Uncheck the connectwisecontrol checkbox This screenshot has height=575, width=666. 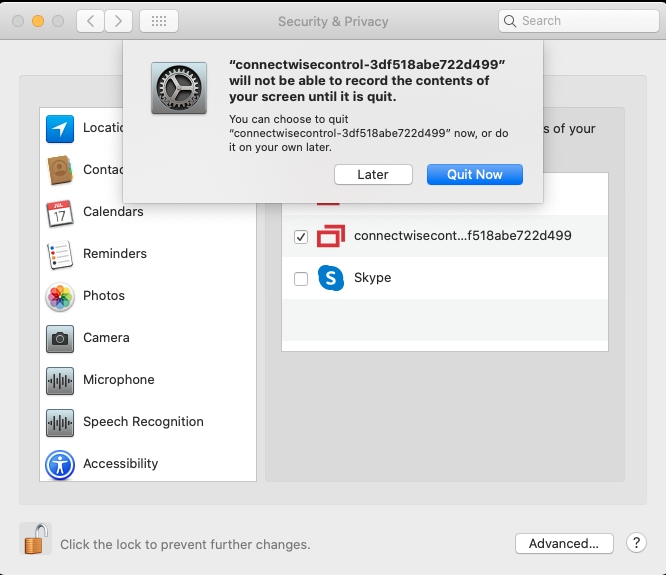click(x=301, y=237)
